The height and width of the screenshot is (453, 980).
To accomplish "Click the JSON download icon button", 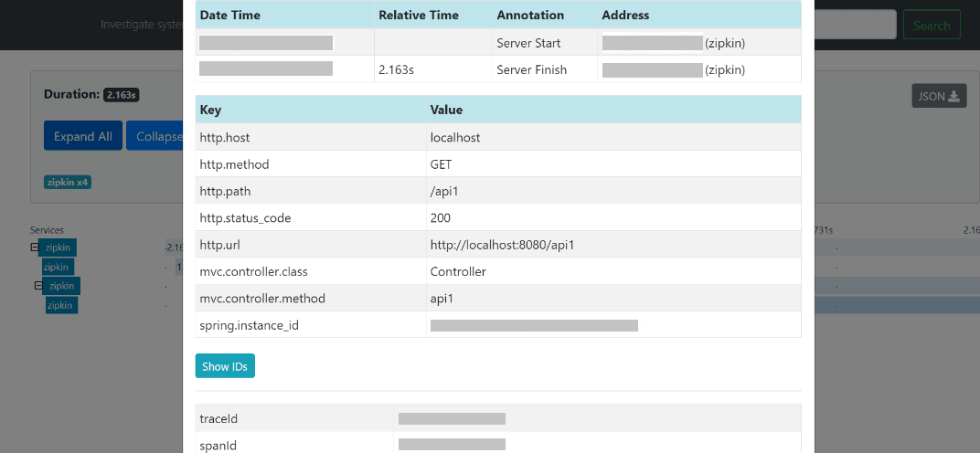I will (939, 96).
